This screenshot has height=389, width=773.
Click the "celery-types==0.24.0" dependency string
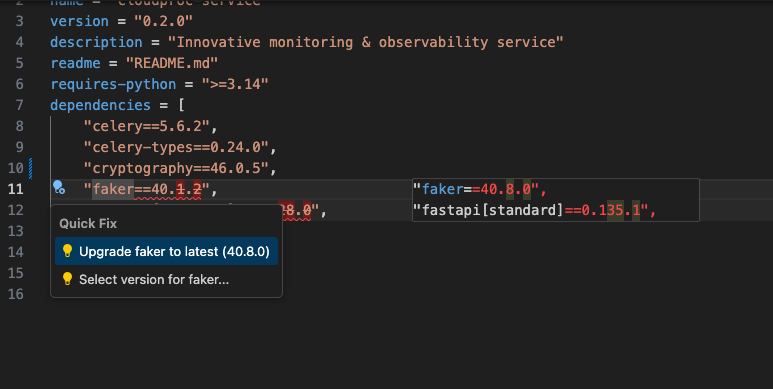[176, 147]
